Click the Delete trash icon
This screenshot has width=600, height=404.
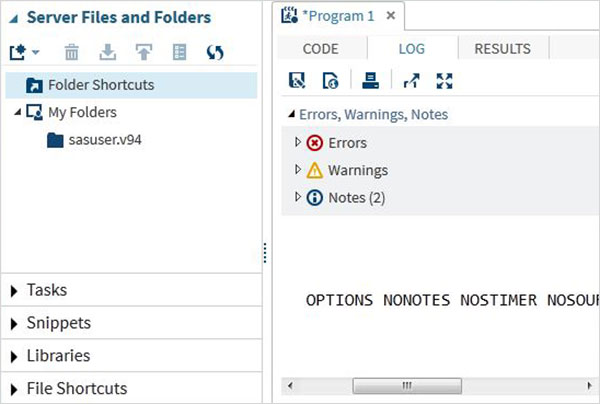click(72, 51)
